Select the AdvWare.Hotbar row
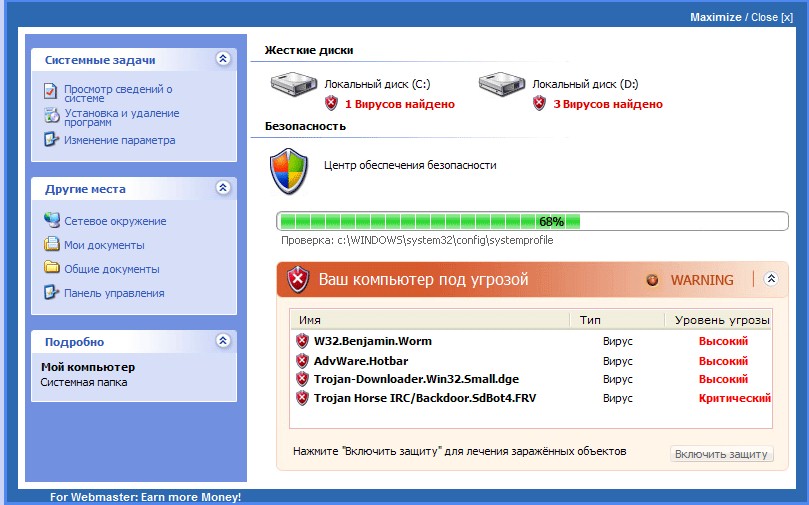This screenshot has height=505, width=809. point(531,361)
